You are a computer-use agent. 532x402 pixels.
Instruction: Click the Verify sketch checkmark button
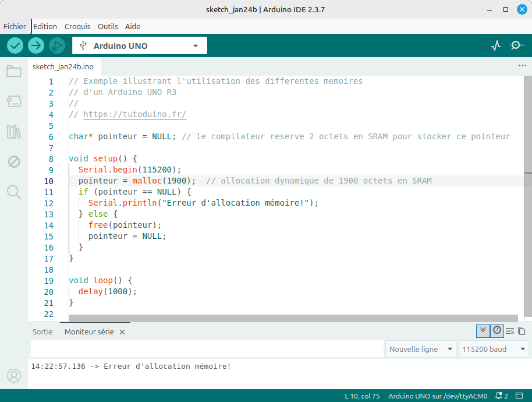[15, 45]
